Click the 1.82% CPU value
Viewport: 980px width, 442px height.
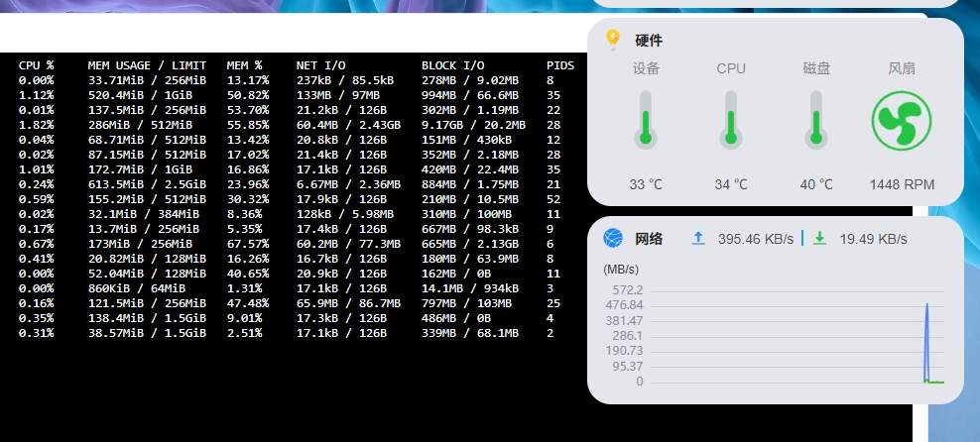click(37, 125)
